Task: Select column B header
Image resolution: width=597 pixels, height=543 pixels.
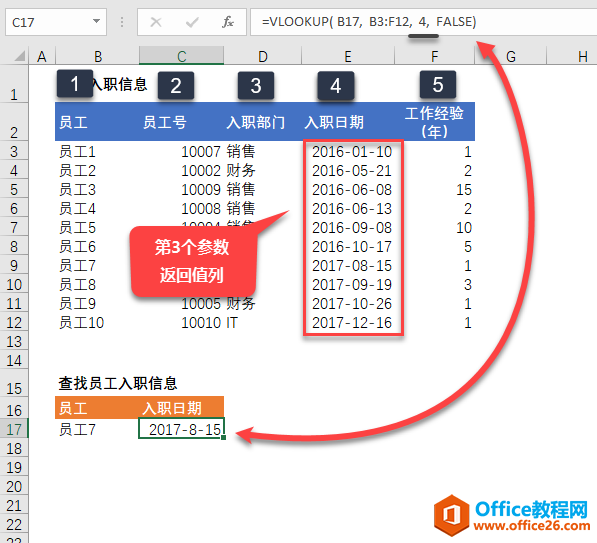Action: (x=97, y=56)
